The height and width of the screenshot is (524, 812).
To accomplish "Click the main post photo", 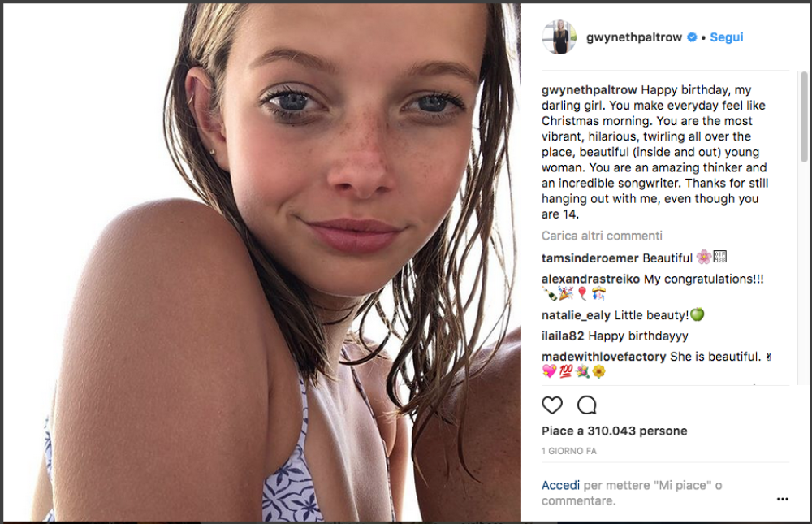I will pos(260,262).
